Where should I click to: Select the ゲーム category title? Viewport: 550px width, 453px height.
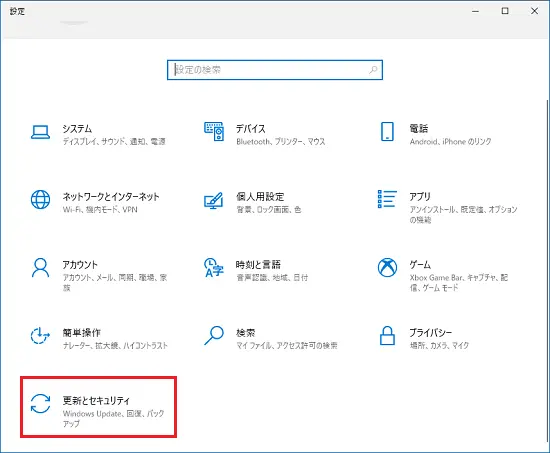pyautogui.click(x=420, y=265)
